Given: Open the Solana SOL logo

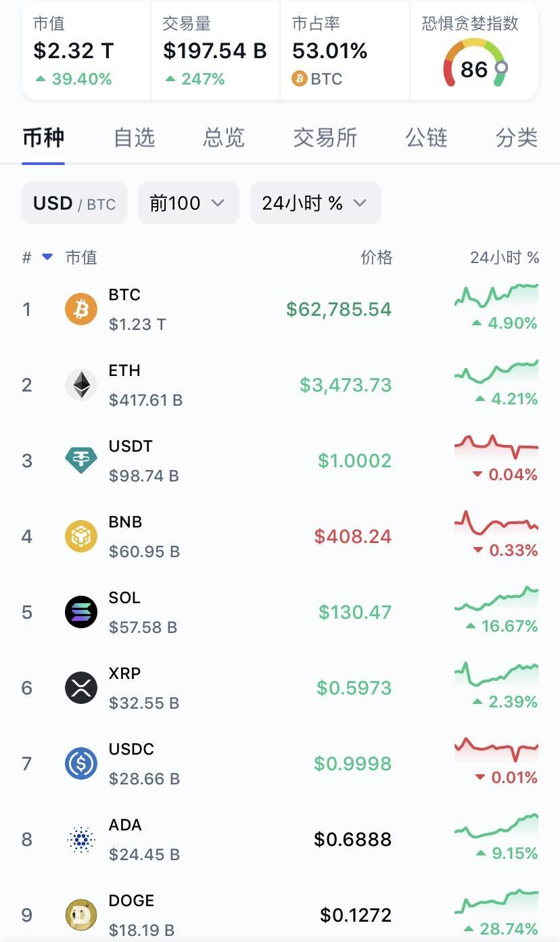Looking at the screenshot, I should coord(81,612).
